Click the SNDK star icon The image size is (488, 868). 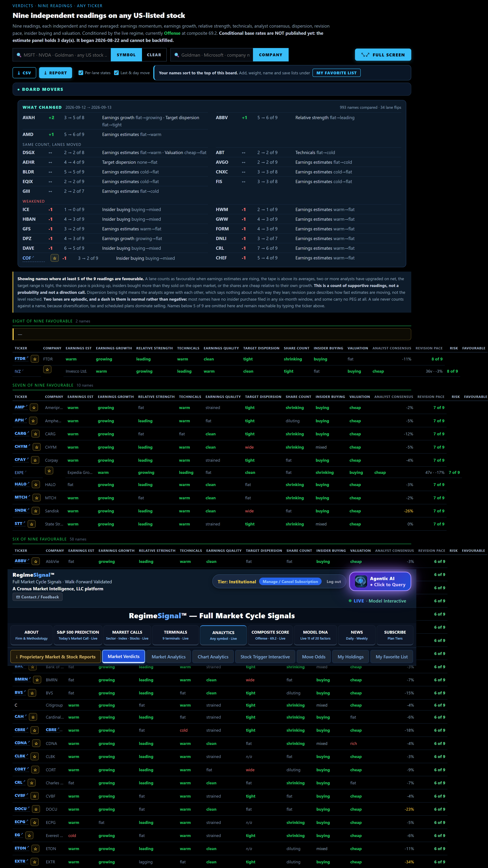36,511
